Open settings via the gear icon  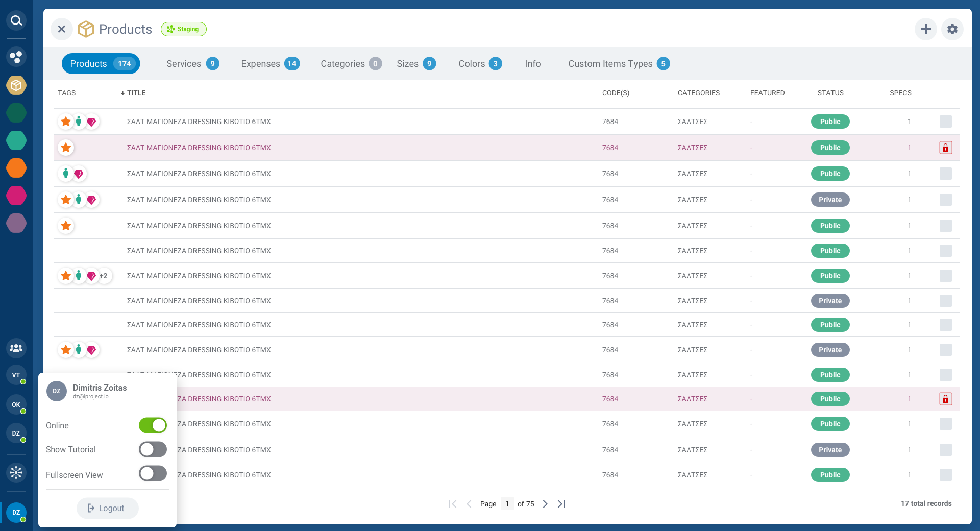[952, 29]
